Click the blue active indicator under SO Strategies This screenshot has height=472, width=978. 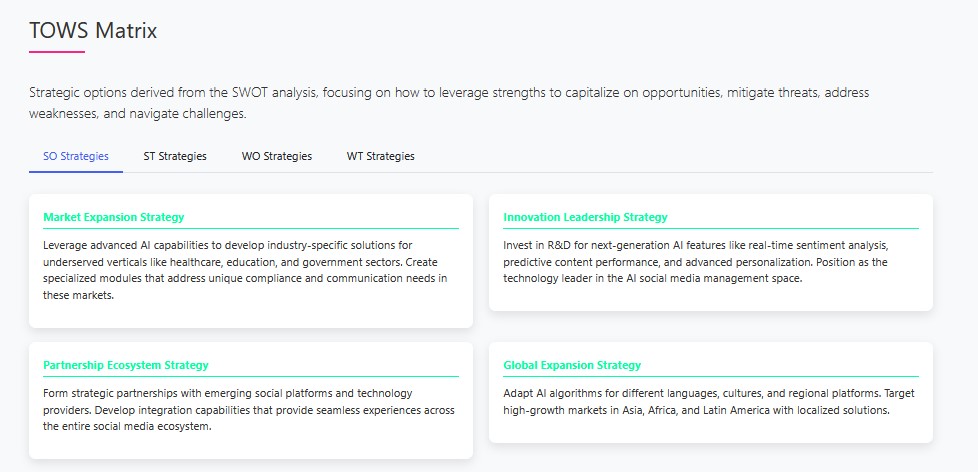click(x=76, y=171)
